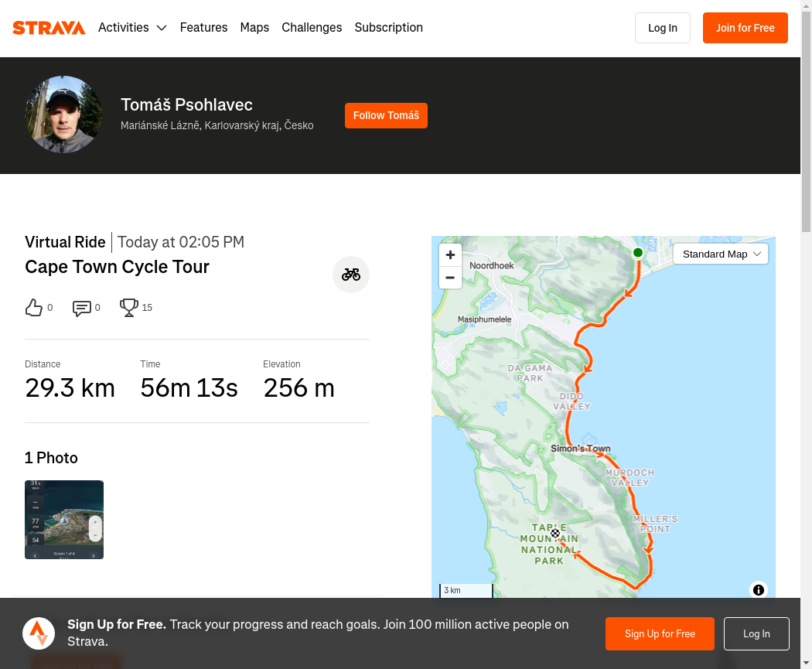Zoom in on the map with plus

tap(450, 254)
